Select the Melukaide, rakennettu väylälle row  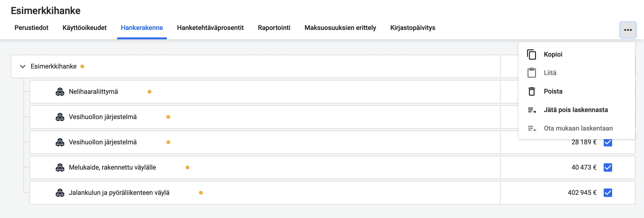pyautogui.click(x=332, y=167)
